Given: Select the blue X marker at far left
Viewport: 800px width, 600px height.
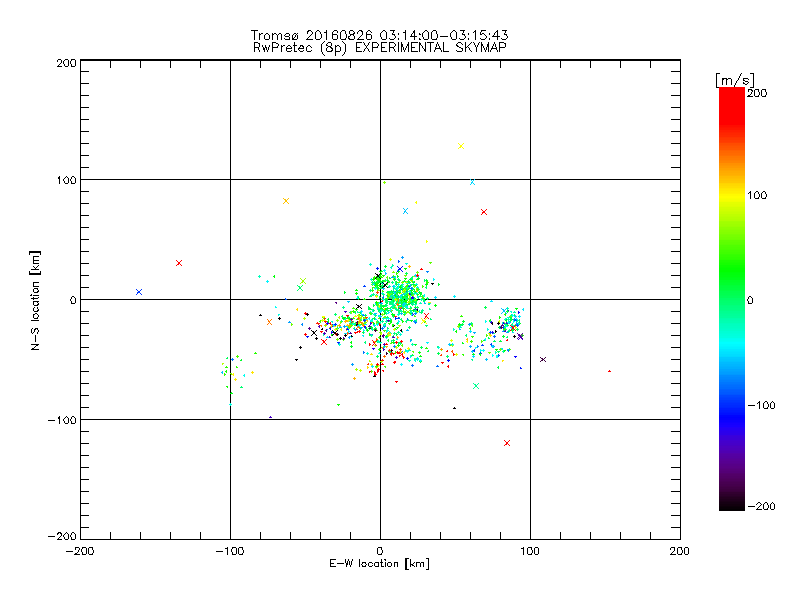Looking at the screenshot, I should click(139, 292).
